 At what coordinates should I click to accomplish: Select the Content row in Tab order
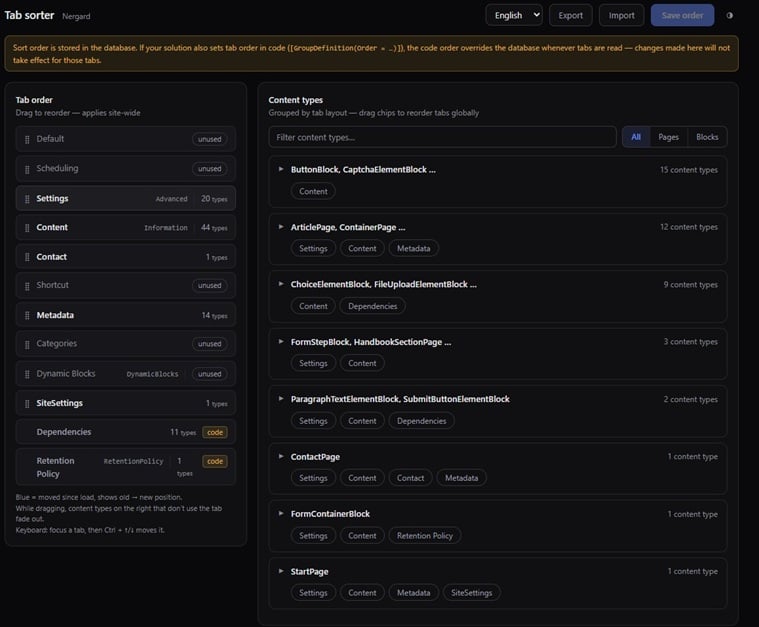pyautogui.click(x=125, y=228)
